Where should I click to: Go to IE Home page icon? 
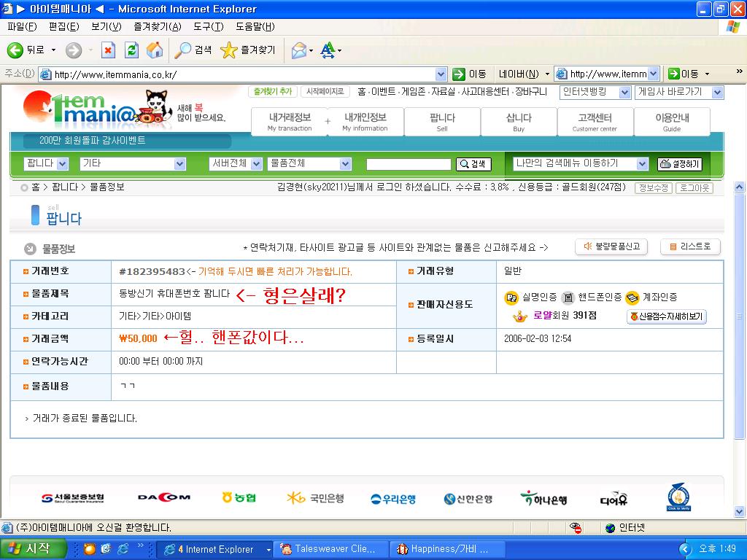coord(155,50)
